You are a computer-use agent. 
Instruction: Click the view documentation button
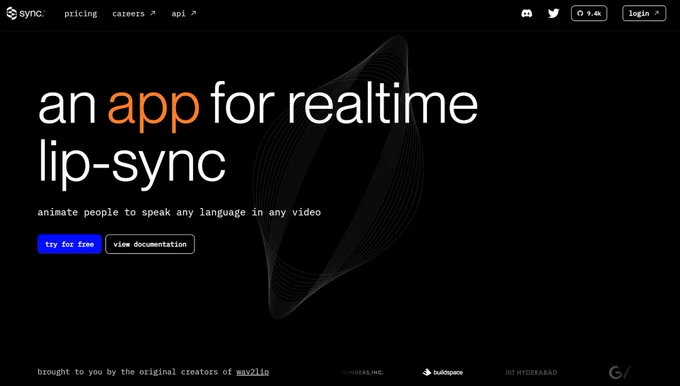(x=150, y=244)
